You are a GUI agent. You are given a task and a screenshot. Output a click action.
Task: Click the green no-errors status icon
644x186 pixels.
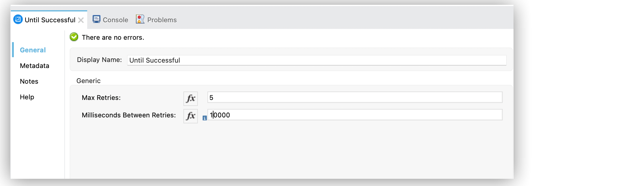74,37
